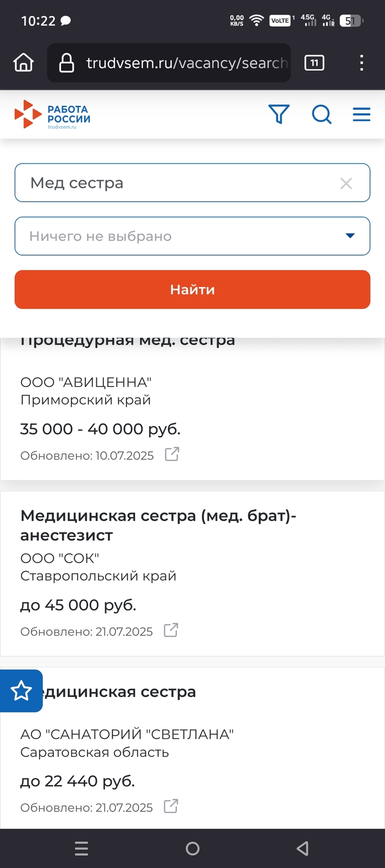Open browser three-dot options menu
The width and height of the screenshot is (385, 868).
point(361,63)
